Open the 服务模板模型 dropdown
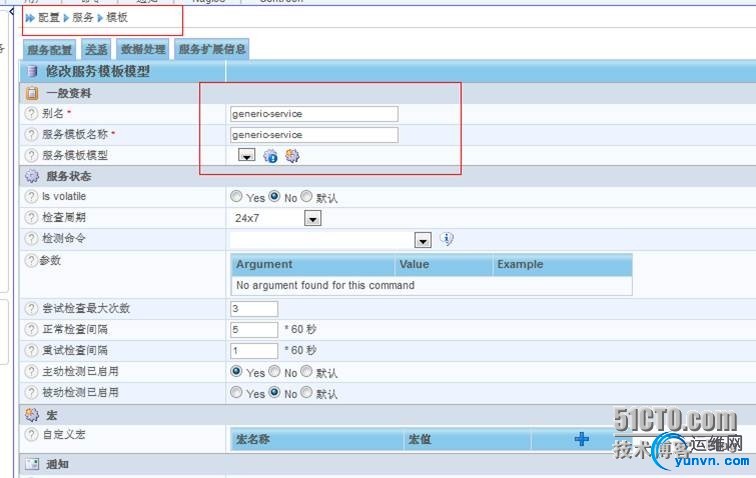The width and height of the screenshot is (756, 478). pyautogui.click(x=246, y=155)
